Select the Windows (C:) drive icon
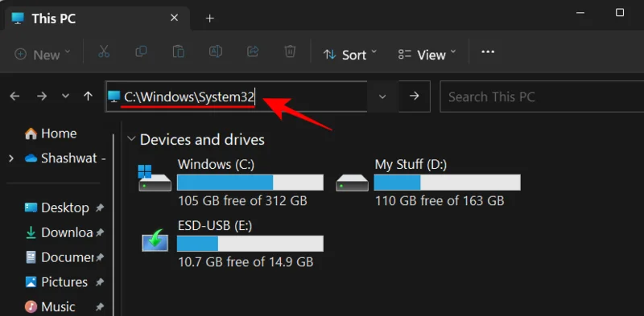Image resolution: width=644 pixels, height=316 pixels. (x=155, y=179)
